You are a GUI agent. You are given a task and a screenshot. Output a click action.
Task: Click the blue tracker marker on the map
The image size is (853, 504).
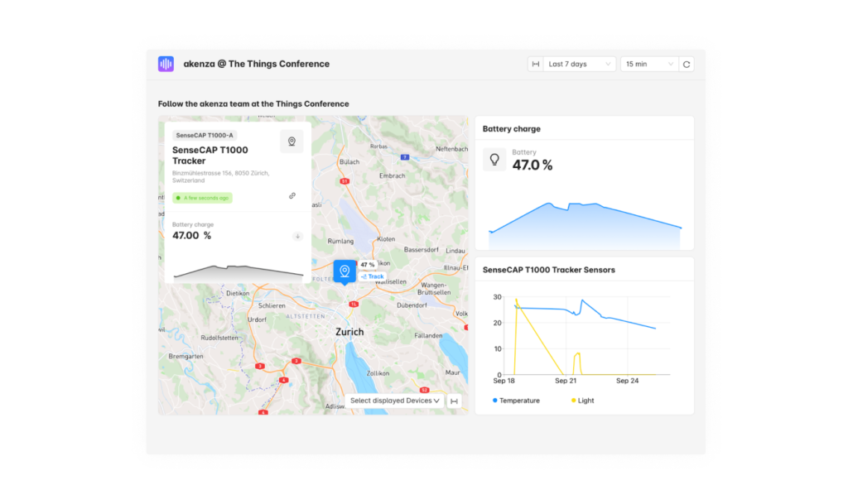click(x=344, y=271)
